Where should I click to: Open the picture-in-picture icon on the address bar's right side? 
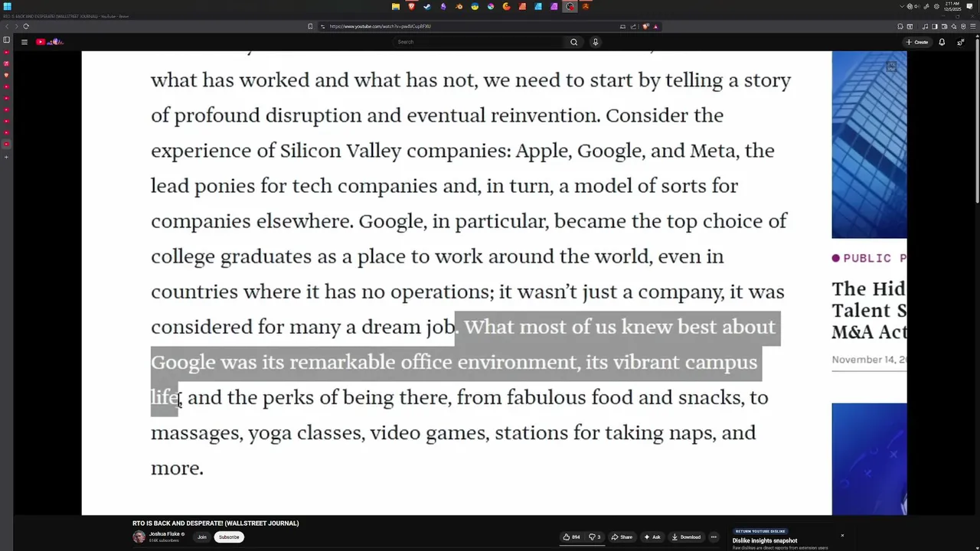[x=622, y=26]
